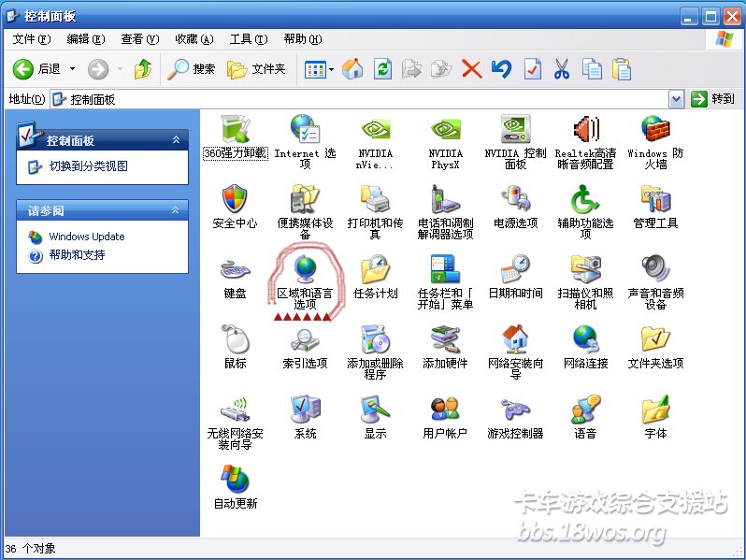Screen dimensions: 746x560
Task: Open 索引选项 icon
Action: tap(305, 339)
